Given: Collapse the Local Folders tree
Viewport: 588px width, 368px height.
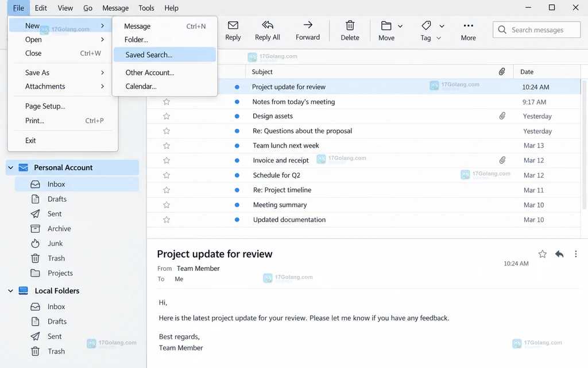Looking at the screenshot, I should tap(11, 290).
